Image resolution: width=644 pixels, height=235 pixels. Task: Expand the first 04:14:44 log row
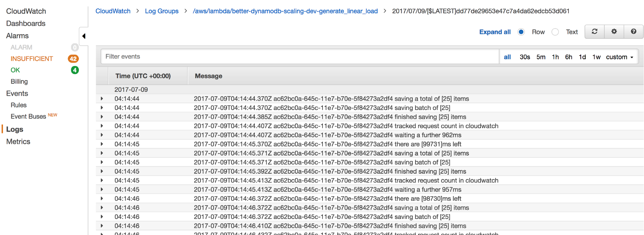pos(102,99)
